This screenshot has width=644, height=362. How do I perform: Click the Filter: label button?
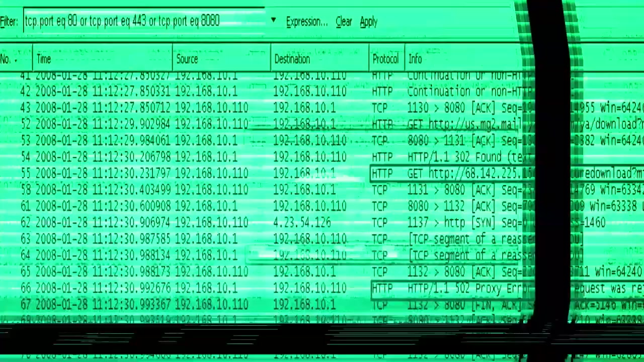tap(10, 22)
